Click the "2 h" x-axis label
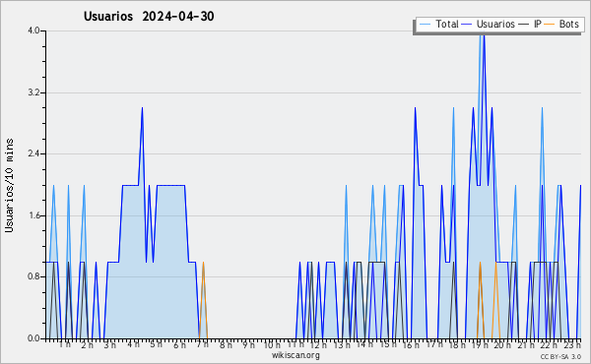Screen dimensions: 591x364 pyautogui.click(x=87, y=344)
